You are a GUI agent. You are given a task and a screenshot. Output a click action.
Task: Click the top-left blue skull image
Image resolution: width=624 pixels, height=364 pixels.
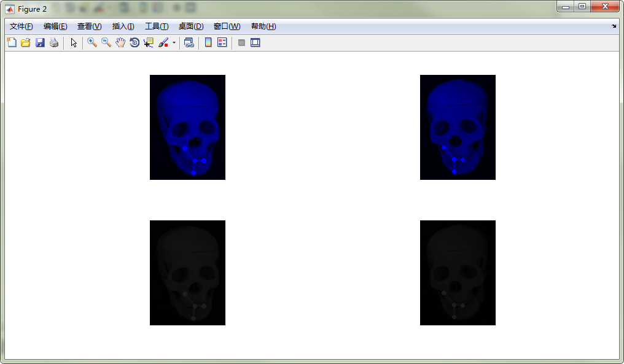pyautogui.click(x=187, y=127)
